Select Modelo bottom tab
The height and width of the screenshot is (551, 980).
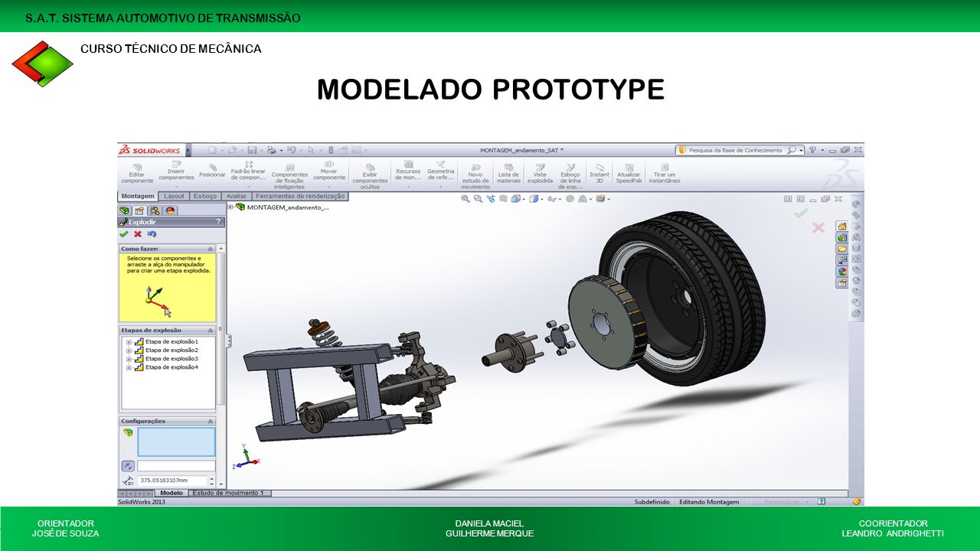(x=171, y=493)
